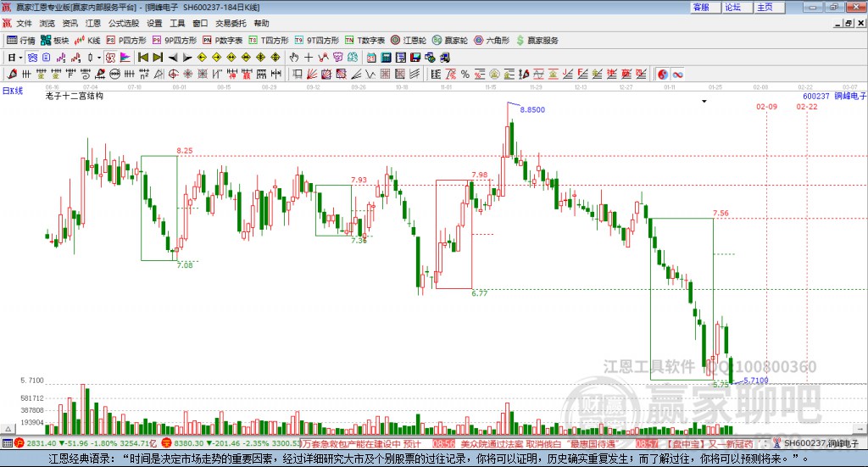Viewport: 868px width, 467px height.
Task: Click the first yellow diamond arrow icon
Action: [x=202, y=58]
